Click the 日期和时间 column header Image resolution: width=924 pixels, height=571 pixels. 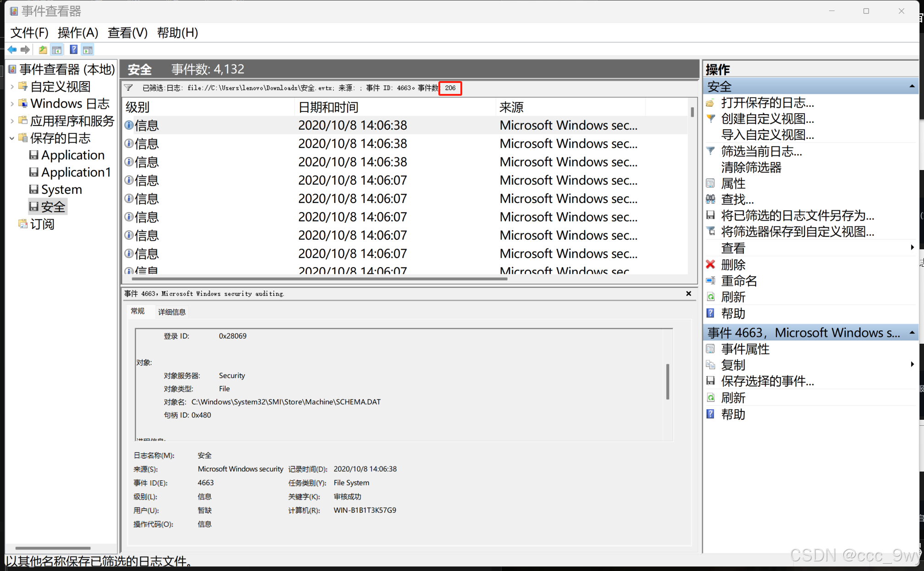[328, 107]
